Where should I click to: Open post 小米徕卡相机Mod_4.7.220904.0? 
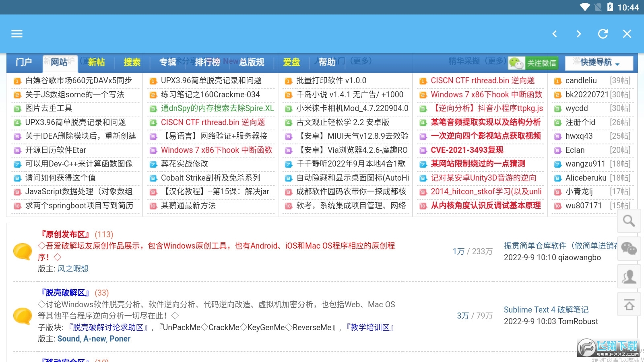coord(352,108)
